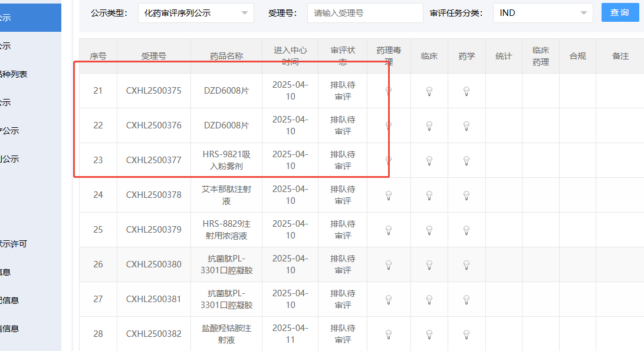Viewport: 644px width, 351px height.
Task: Click clinical bulb icon in row 21
Action: click(x=429, y=91)
